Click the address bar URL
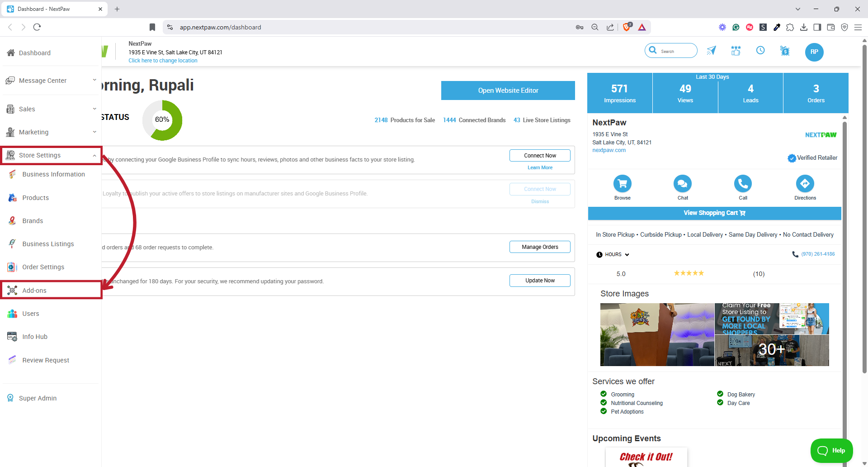 (220, 27)
